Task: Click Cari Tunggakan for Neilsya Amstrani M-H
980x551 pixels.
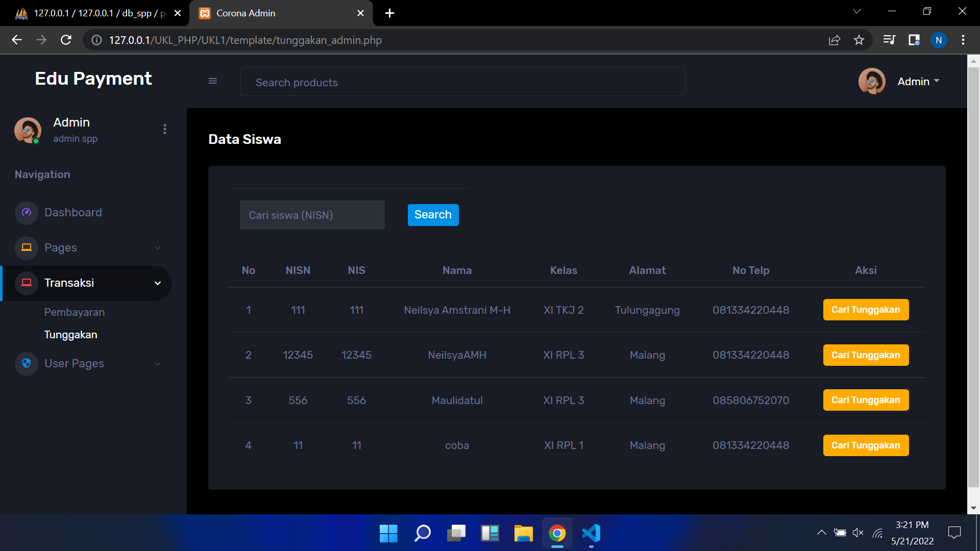Action: pyautogui.click(x=866, y=310)
